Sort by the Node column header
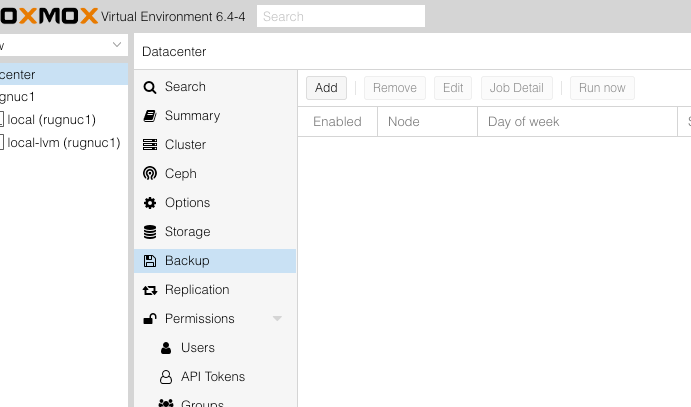 [427, 122]
